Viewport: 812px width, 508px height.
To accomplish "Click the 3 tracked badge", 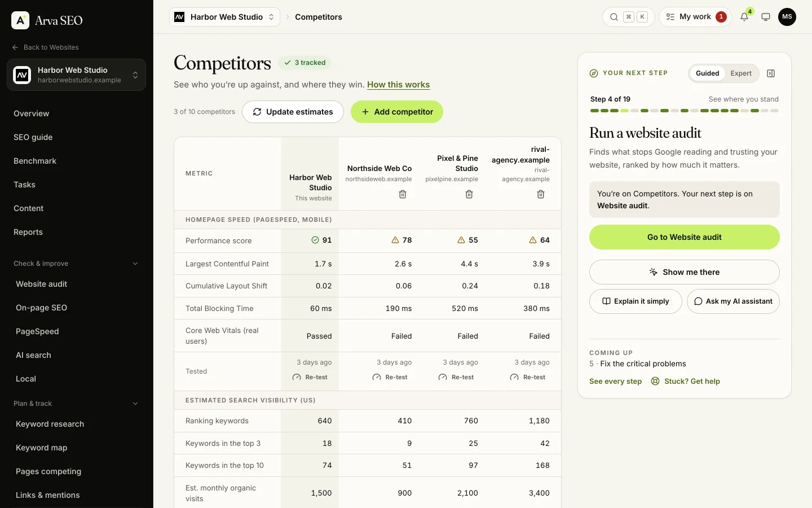I will 304,63.
